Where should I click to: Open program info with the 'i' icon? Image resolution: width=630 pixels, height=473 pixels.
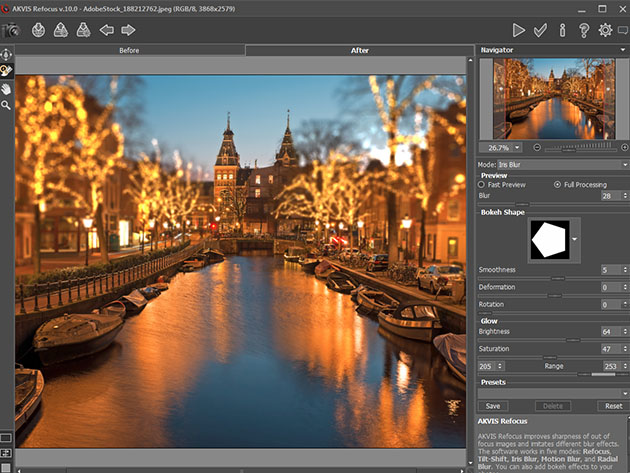[x=562, y=30]
